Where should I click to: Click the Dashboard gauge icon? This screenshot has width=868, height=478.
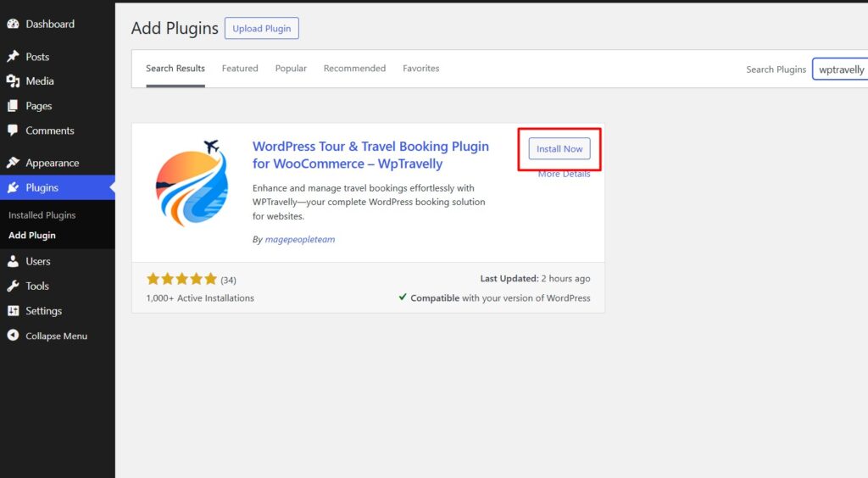point(13,24)
